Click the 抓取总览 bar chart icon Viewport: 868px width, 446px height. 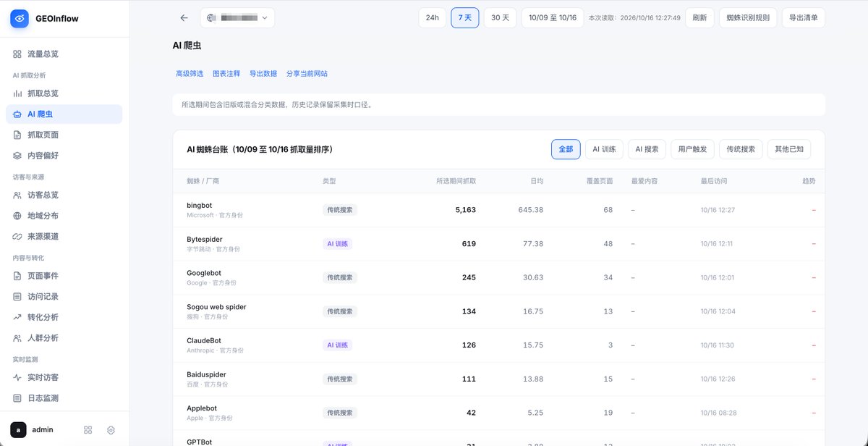17,93
